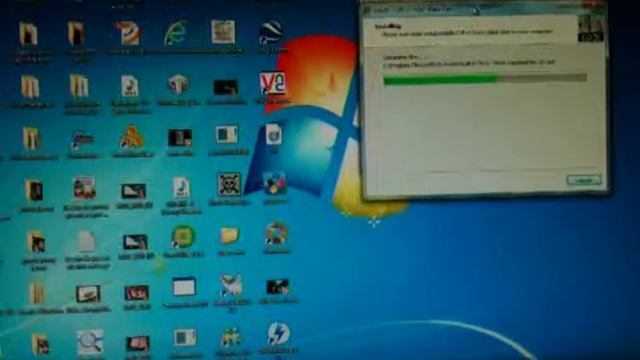Open the round green shortcut icon

(x=183, y=236)
